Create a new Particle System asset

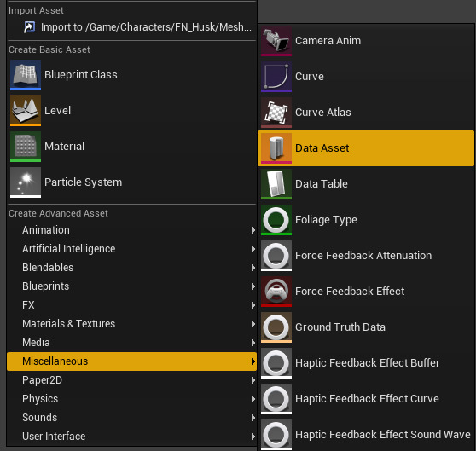point(131,182)
